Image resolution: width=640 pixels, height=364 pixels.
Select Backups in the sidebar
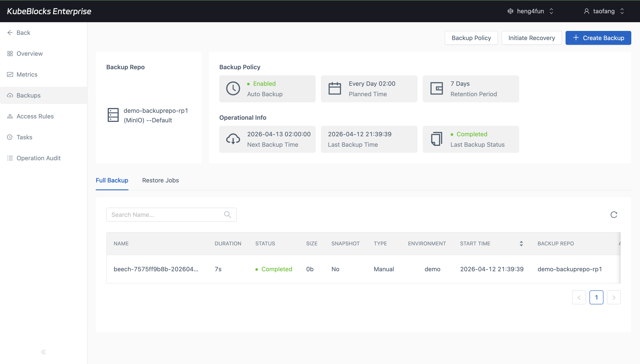pyautogui.click(x=44, y=96)
